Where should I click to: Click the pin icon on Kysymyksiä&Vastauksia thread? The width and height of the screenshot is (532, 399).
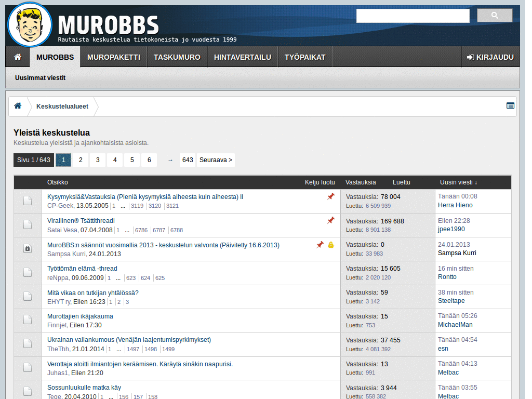coord(331,196)
